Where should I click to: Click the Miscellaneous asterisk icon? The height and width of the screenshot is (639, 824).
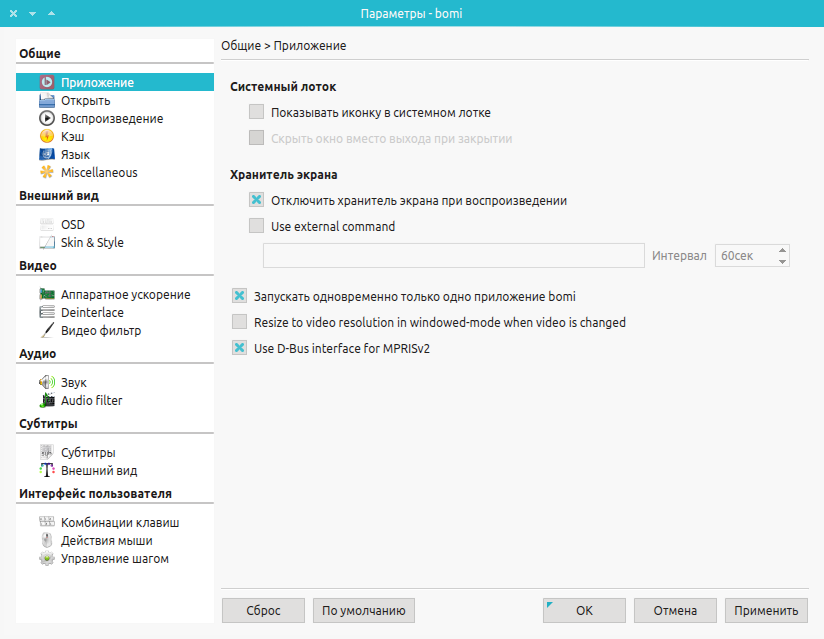pos(47,172)
